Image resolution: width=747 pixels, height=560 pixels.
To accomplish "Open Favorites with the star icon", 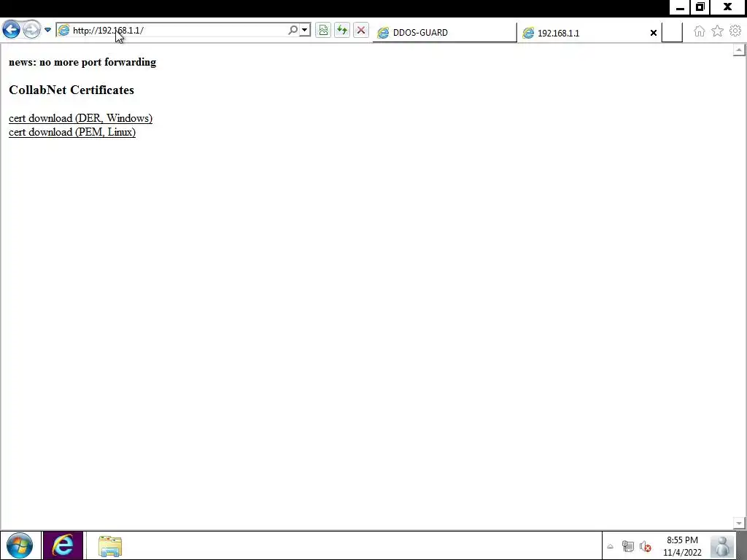I will tap(717, 31).
